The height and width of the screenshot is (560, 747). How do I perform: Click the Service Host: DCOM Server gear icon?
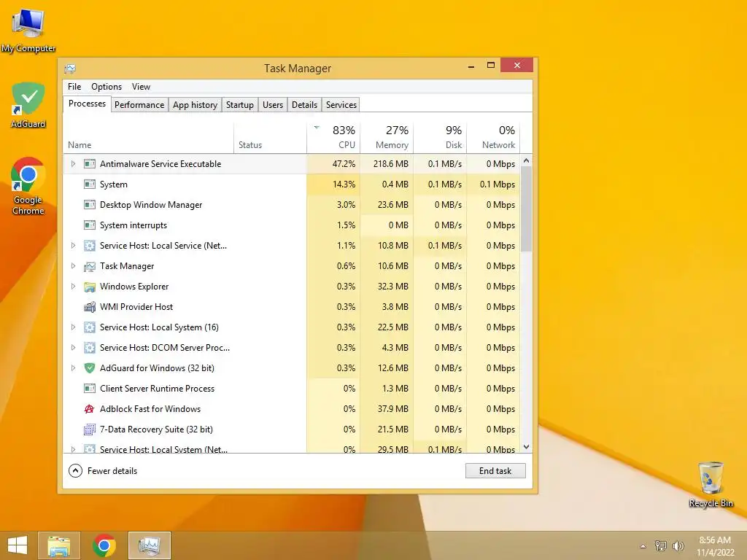[x=90, y=348]
